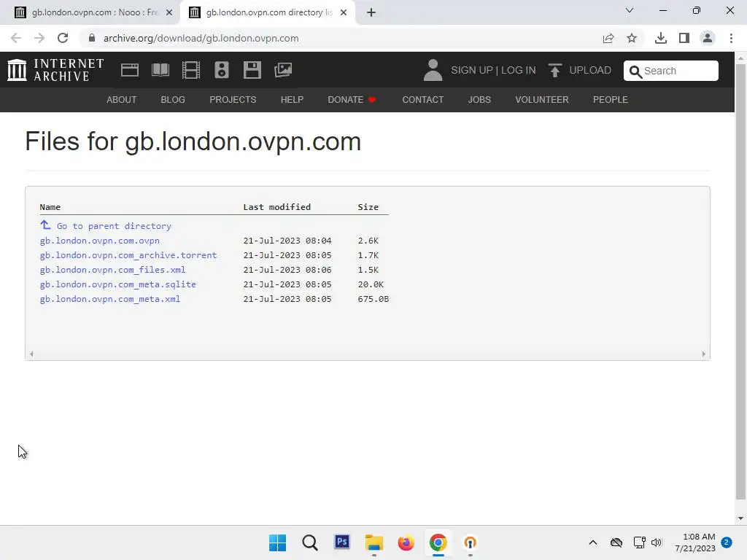Open the BLOG menu item
Image resolution: width=747 pixels, height=560 pixels.
coord(173,99)
